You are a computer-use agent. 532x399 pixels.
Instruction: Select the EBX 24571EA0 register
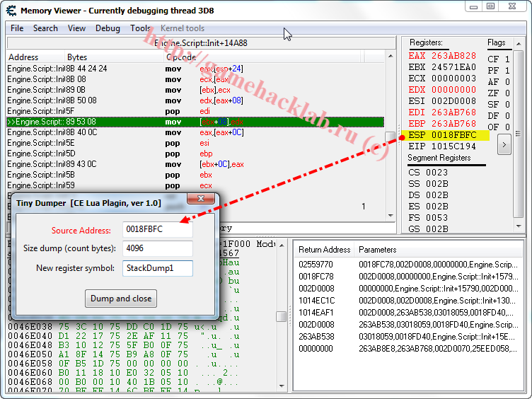pyautogui.click(x=442, y=66)
